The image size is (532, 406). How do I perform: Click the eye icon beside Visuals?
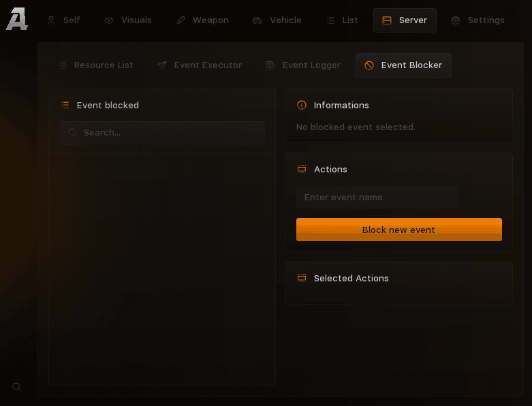tap(109, 20)
